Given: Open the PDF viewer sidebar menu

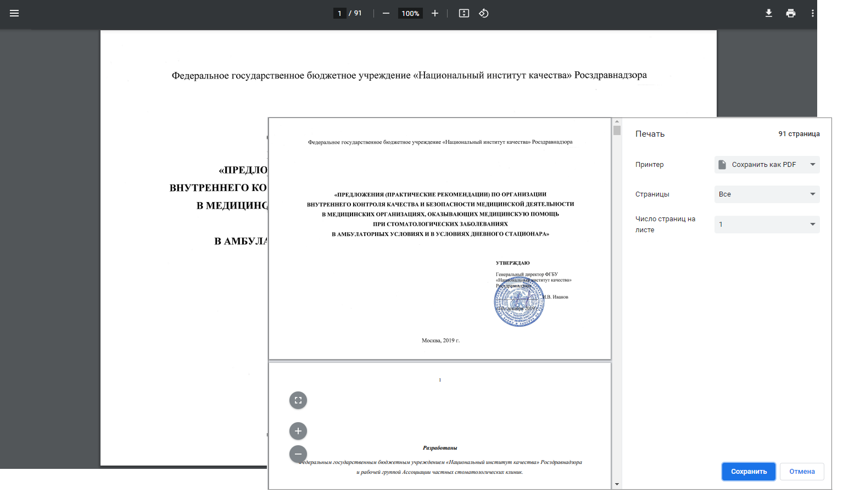Looking at the screenshot, I should (14, 13).
